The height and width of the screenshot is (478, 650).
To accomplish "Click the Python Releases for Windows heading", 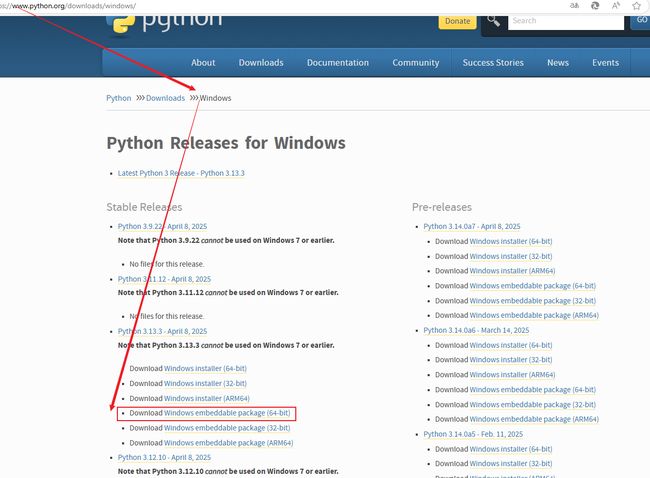I will pos(226,143).
